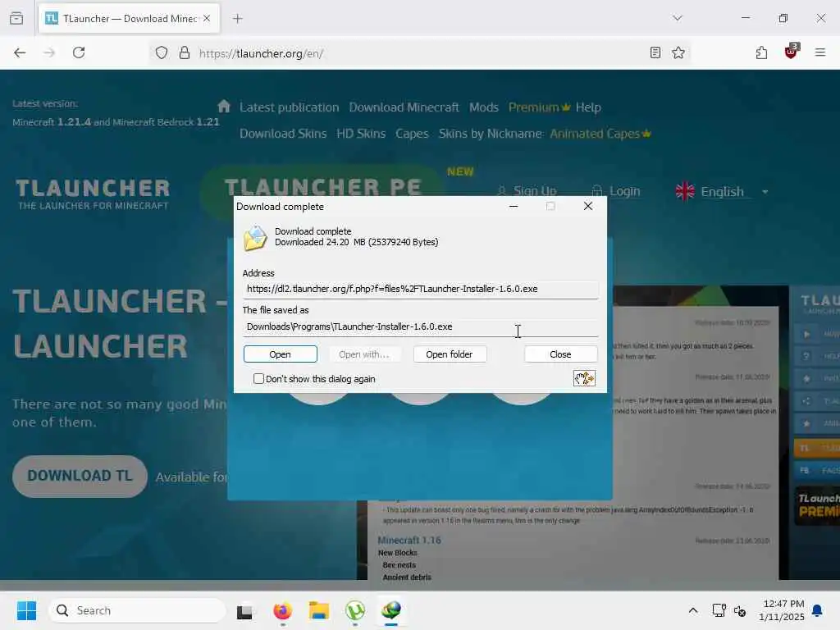Click the drag-and-drop hand icon in dialog

[x=584, y=378]
